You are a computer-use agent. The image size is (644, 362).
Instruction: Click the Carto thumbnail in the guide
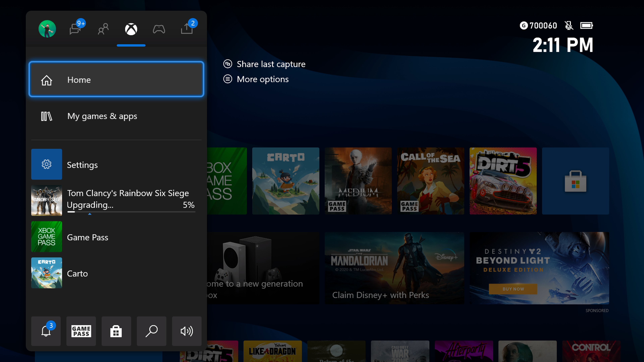pos(46,273)
